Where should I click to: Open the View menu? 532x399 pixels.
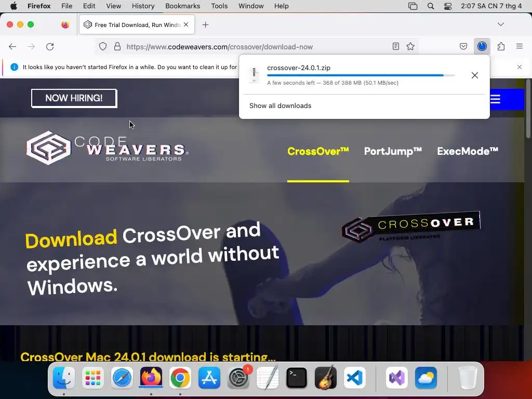114,6
